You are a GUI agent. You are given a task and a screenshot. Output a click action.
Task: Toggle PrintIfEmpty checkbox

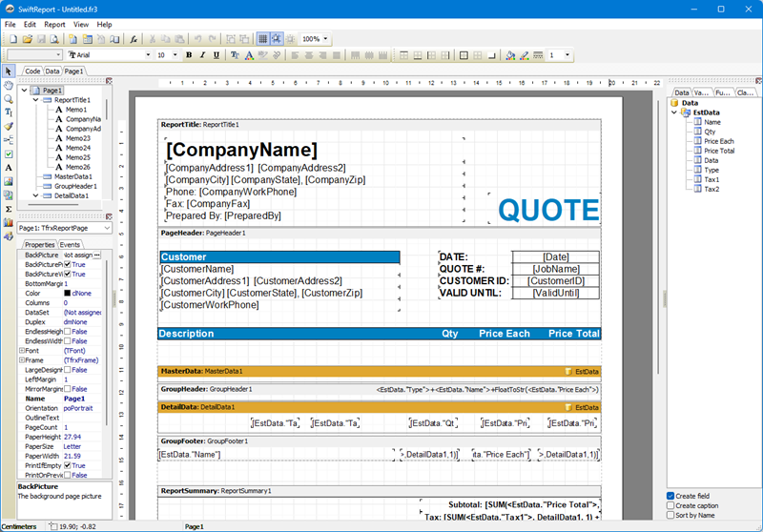68,465
